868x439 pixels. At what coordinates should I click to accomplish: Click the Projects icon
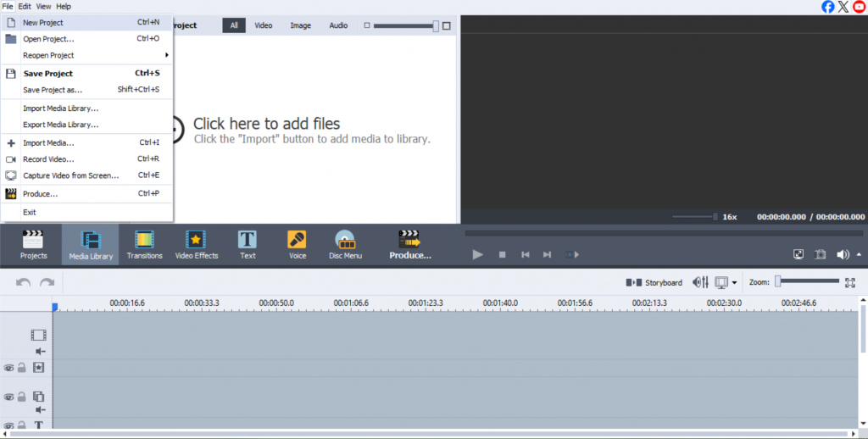point(33,244)
